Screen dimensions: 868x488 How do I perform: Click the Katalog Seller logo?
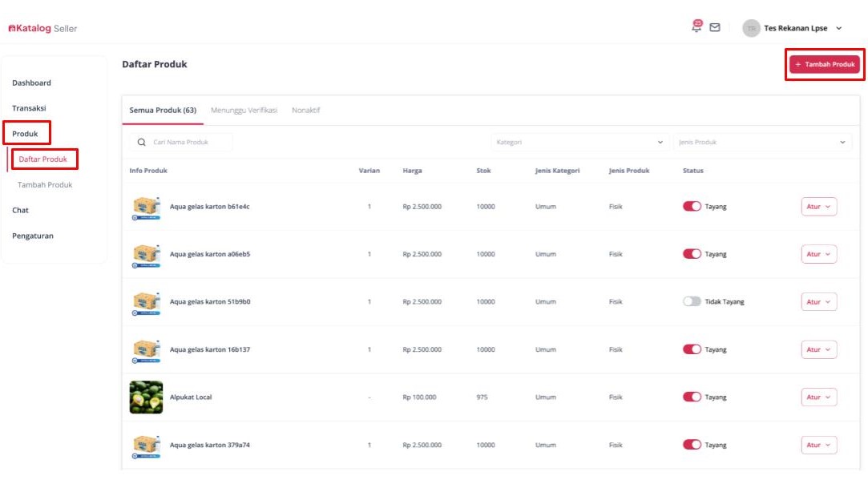[x=42, y=29]
